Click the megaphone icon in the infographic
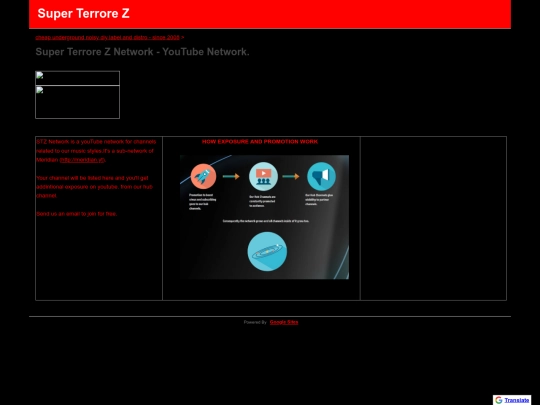This screenshot has width=540, height=405. [321, 176]
